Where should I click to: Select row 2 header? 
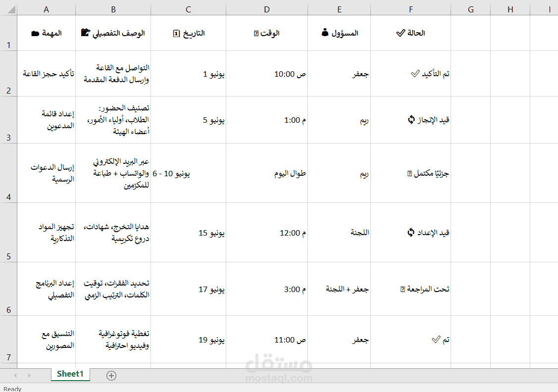[x=8, y=73]
